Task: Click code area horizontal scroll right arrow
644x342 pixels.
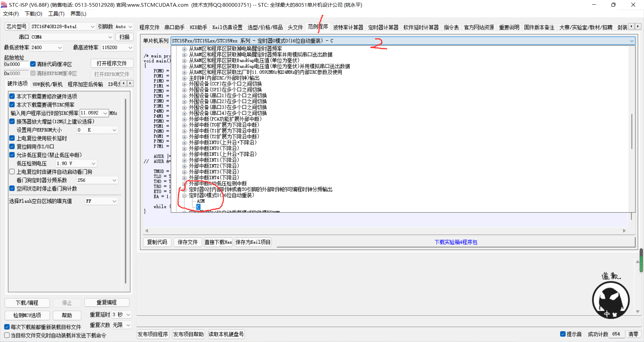Action: point(624,230)
